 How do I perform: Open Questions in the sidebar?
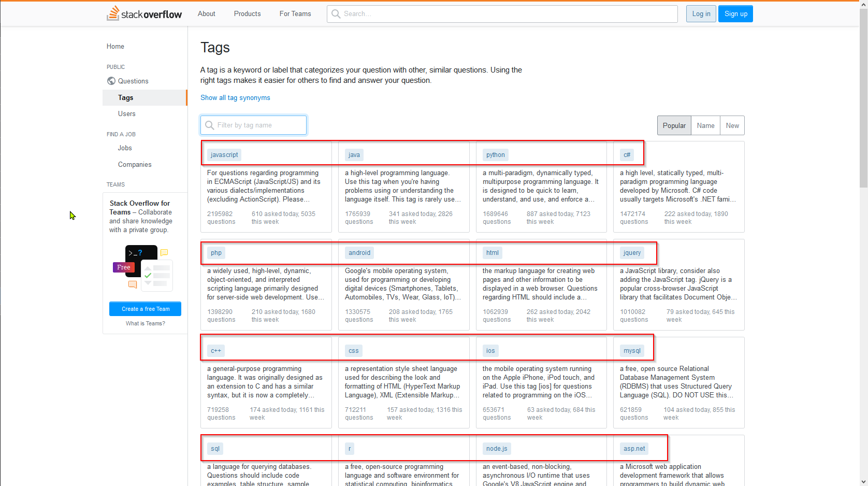(133, 81)
